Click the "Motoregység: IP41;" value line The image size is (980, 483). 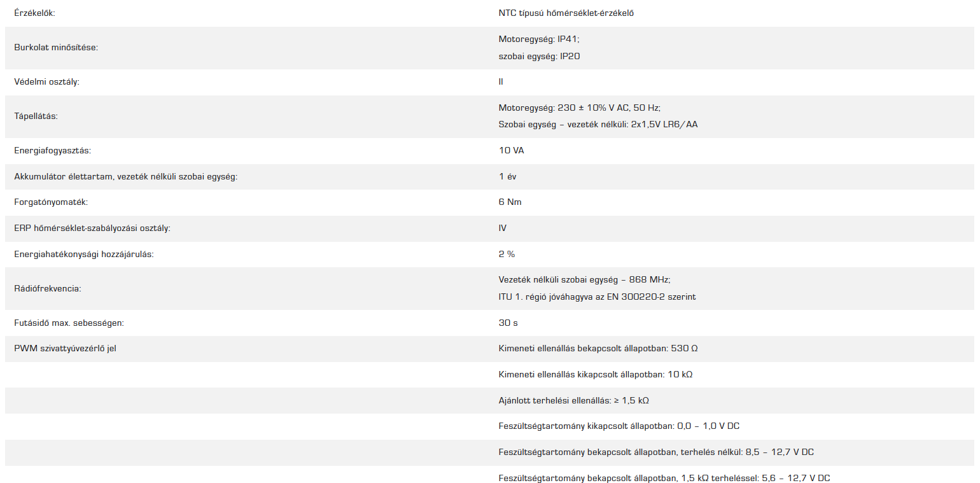click(x=539, y=39)
